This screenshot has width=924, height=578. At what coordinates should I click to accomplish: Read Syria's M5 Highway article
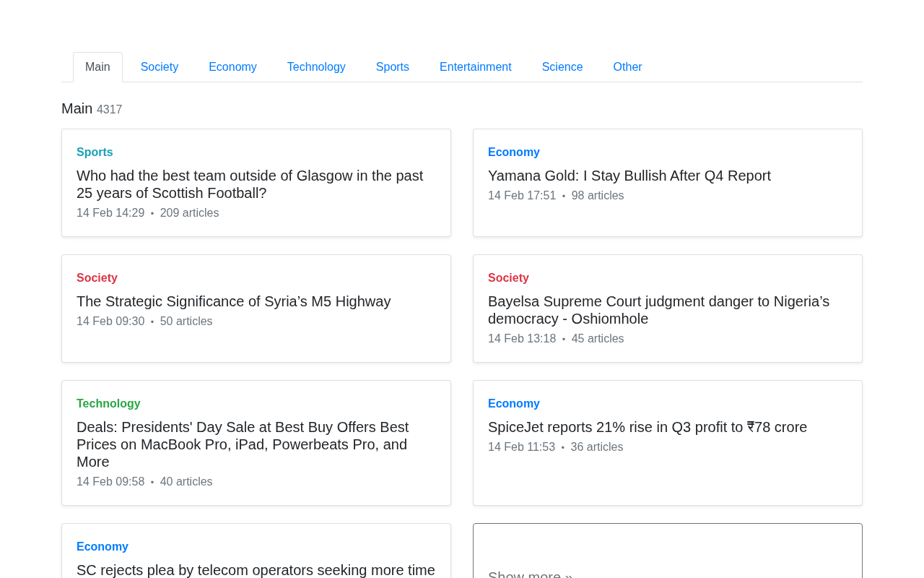coord(234,301)
